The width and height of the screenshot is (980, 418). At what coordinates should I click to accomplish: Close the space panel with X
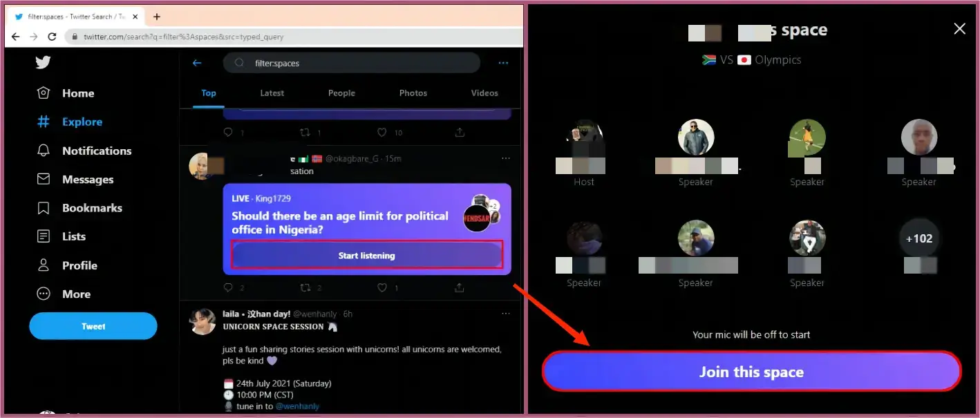tap(959, 29)
